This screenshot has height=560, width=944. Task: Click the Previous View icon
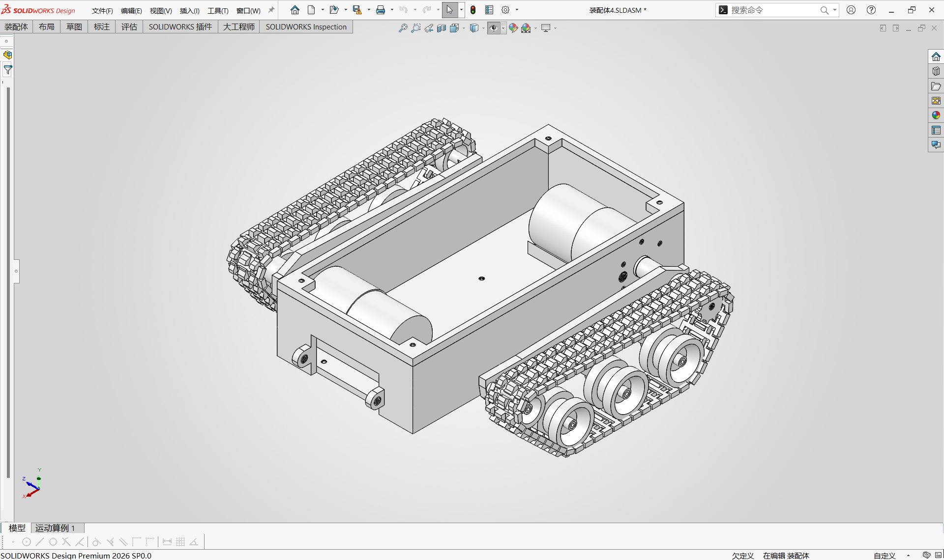[429, 28]
